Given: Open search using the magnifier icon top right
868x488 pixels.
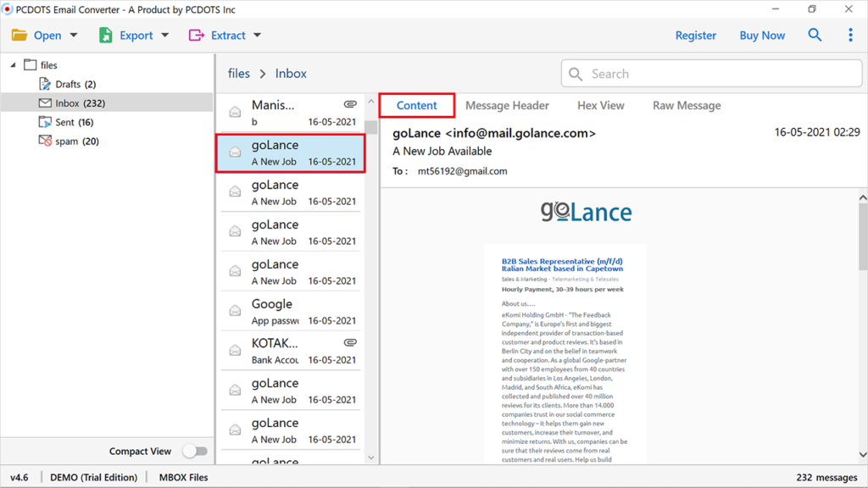Looking at the screenshot, I should tap(815, 35).
